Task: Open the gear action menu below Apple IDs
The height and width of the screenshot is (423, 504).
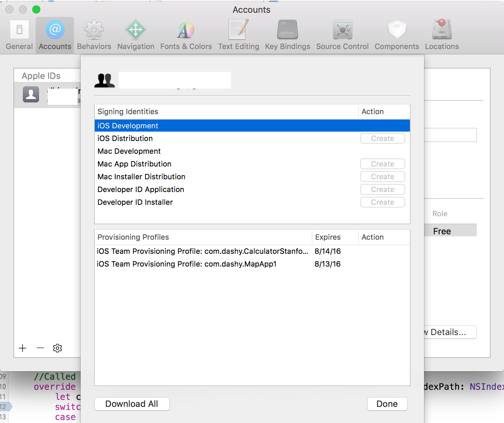Action: click(57, 348)
